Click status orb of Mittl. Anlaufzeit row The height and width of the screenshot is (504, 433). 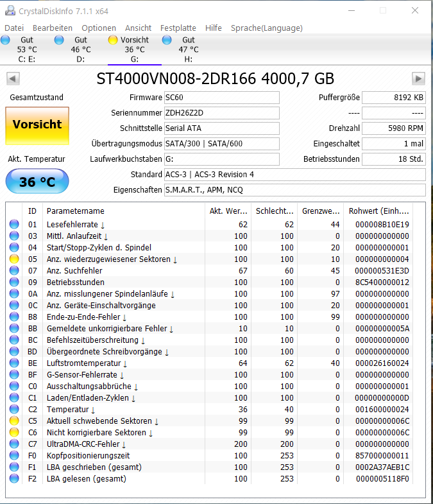pos(14,236)
